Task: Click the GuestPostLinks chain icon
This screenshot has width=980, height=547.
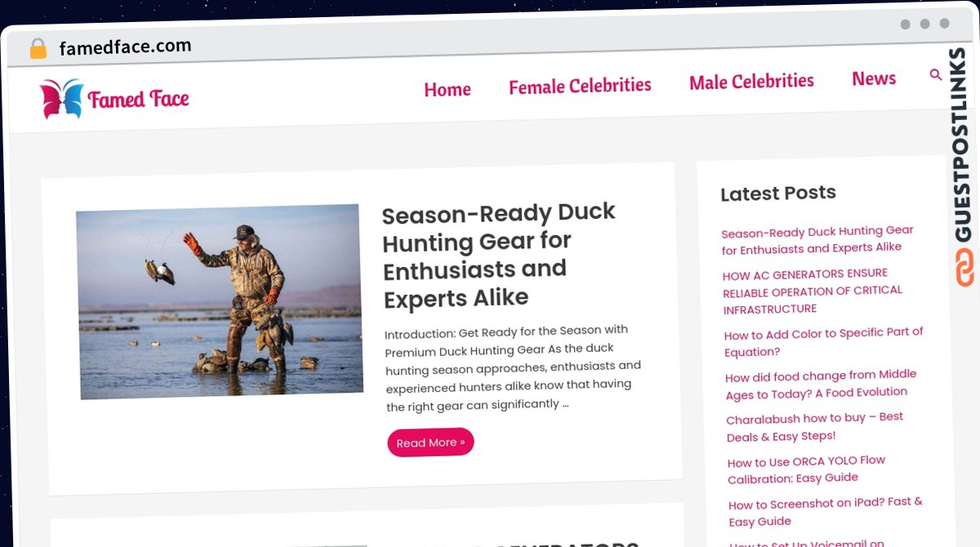Action: click(965, 268)
